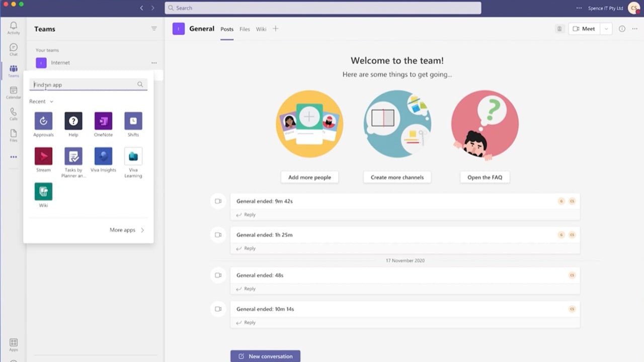The image size is (644, 362).
Task: Open Activity feed in the sidebar
Action: [13, 28]
